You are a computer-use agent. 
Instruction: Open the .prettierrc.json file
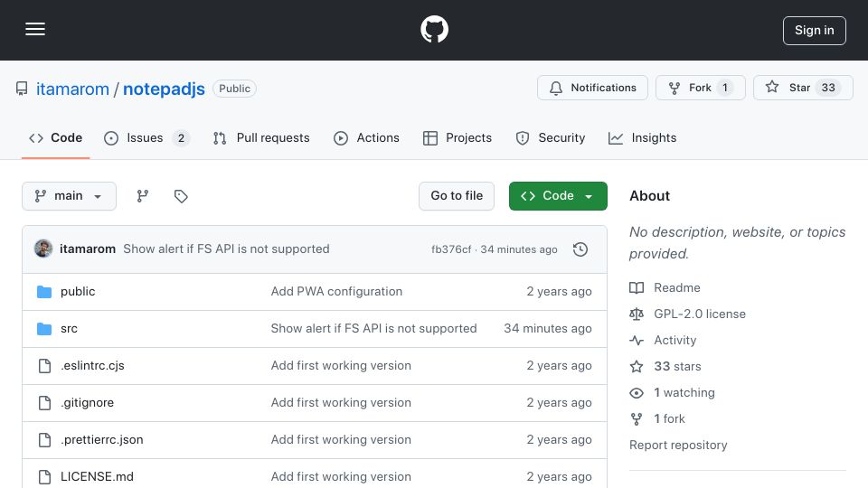102,440
